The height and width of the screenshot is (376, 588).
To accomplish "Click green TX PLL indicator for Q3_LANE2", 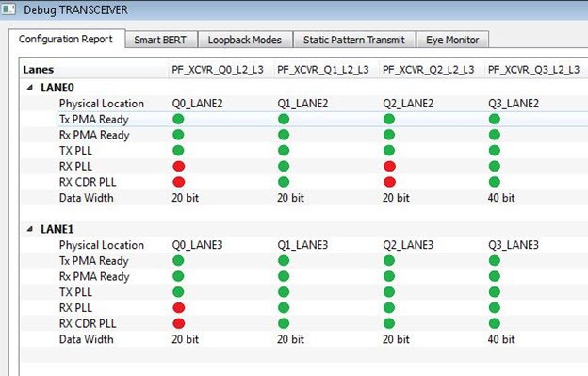I will pos(495,151).
